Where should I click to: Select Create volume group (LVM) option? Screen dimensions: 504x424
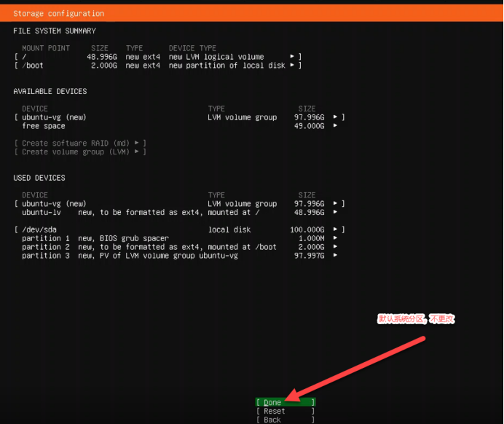[80, 152]
